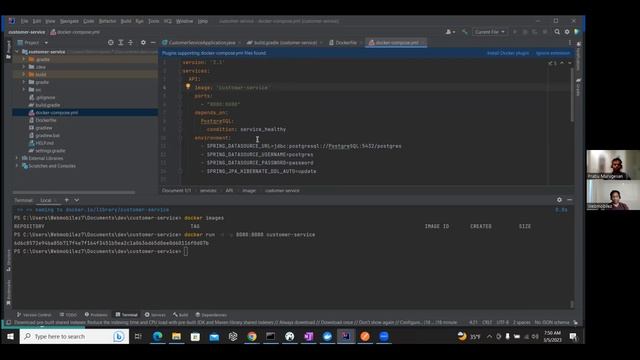This screenshot has height=360, width=640.
Task: Open Windows notification center icon
Action: pos(573,336)
